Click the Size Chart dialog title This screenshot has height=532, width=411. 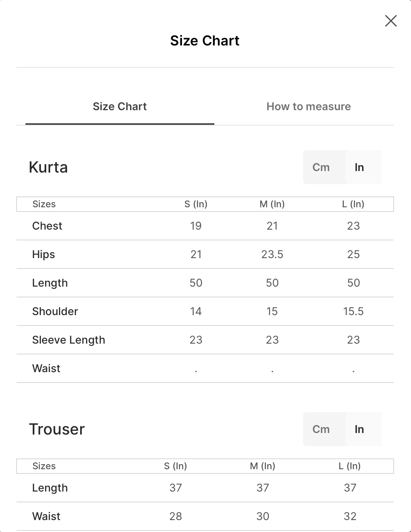pos(205,40)
